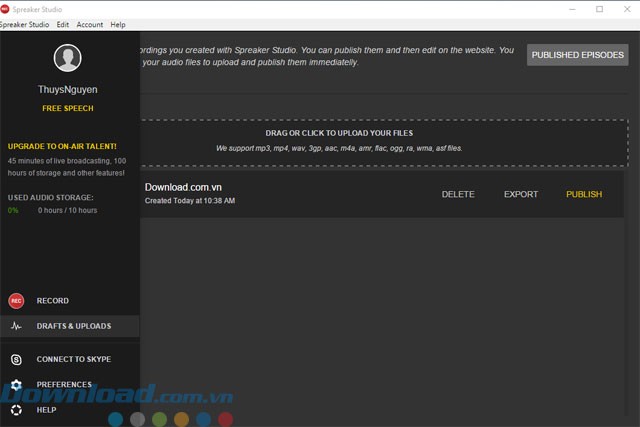The height and width of the screenshot is (427, 640).
Task: Export the Download.com.vn recording
Action: pos(520,194)
